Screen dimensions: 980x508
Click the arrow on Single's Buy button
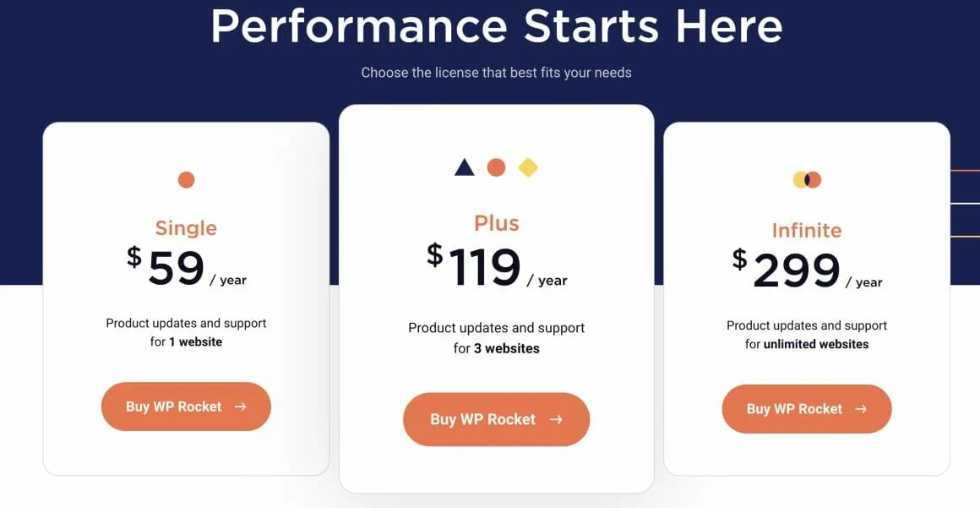pos(241,407)
